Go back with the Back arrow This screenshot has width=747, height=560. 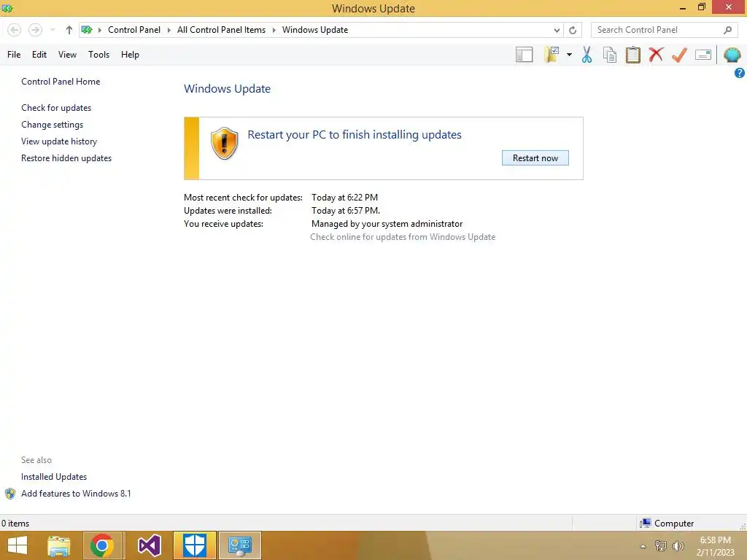click(x=15, y=30)
